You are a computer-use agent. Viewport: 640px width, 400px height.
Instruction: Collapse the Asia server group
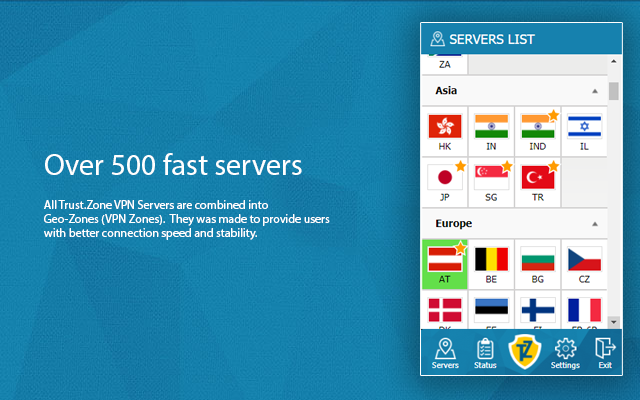(x=595, y=91)
